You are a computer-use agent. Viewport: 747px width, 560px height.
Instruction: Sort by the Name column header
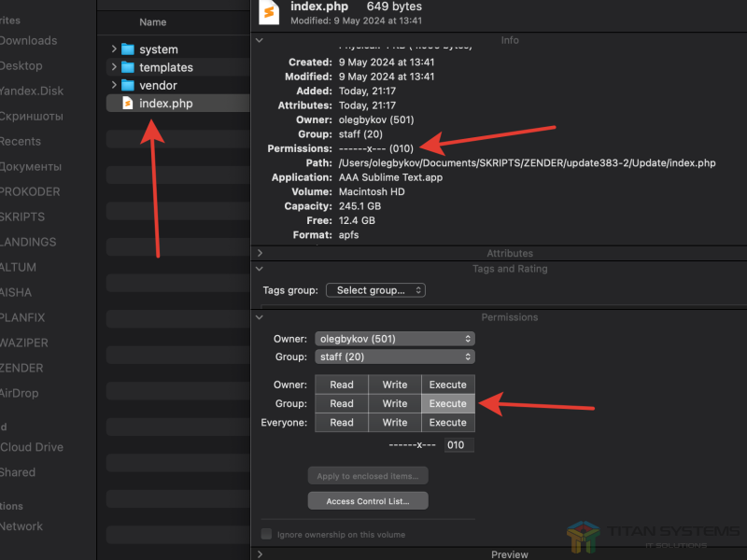pos(153,22)
